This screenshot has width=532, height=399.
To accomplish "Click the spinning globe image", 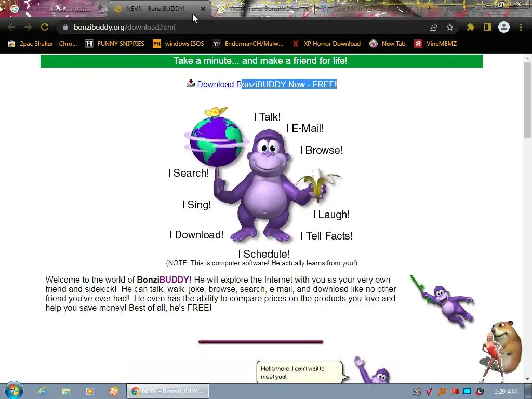I will (216, 141).
